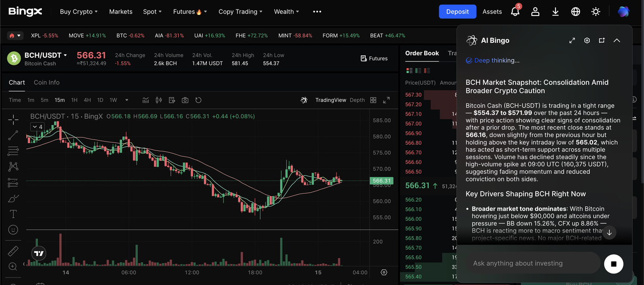Screen dimensions: 644x285
Task: Switch to the 1H timeframe
Action: coord(74,100)
